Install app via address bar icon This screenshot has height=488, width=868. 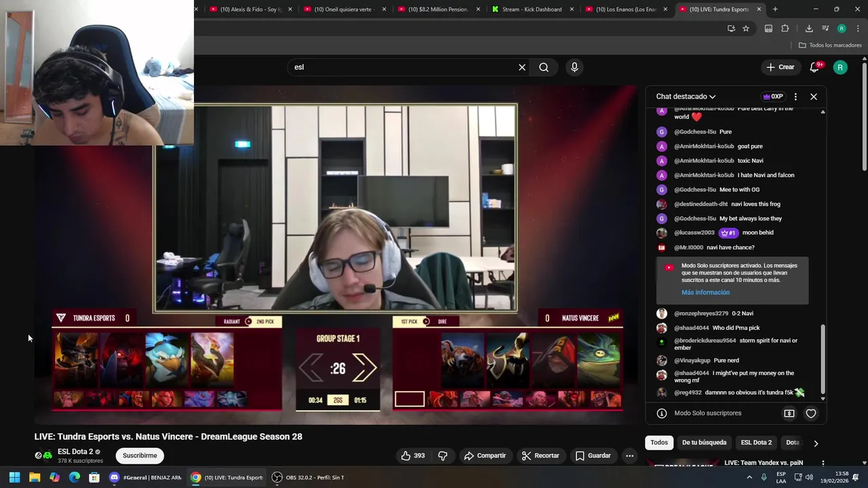tap(731, 28)
